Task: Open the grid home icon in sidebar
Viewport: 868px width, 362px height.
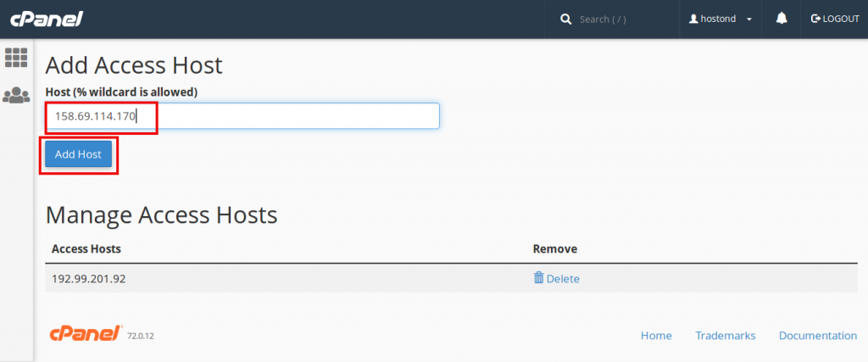Action: click(16, 58)
